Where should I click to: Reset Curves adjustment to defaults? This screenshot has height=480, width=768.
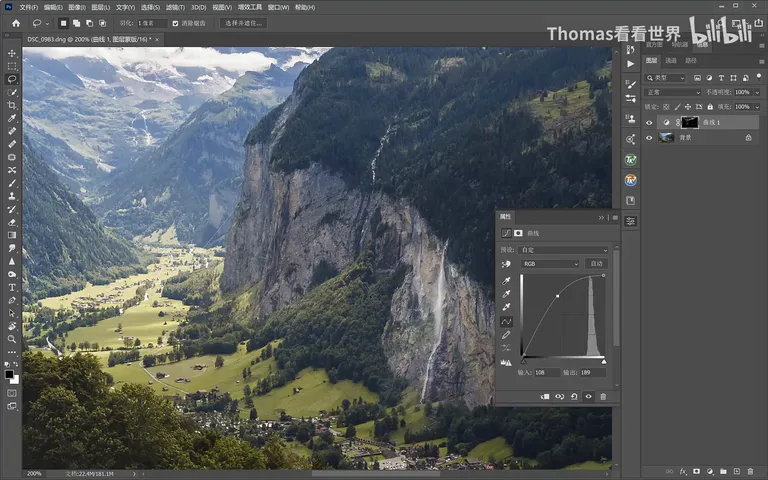pyautogui.click(x=574, y=396)
